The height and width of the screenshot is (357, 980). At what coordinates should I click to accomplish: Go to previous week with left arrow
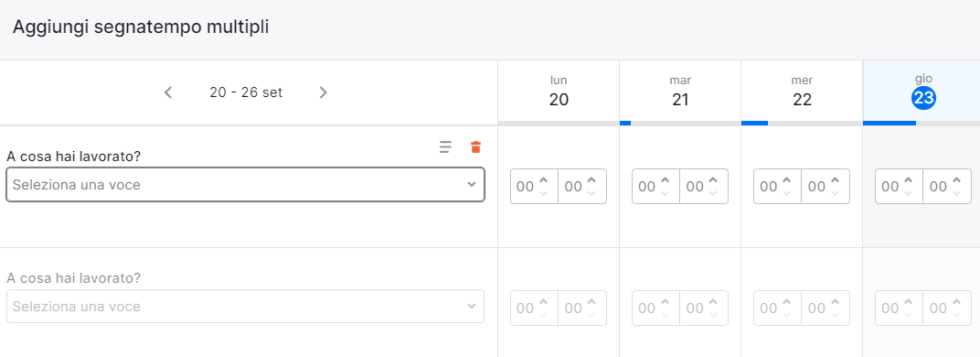point(167,92)
